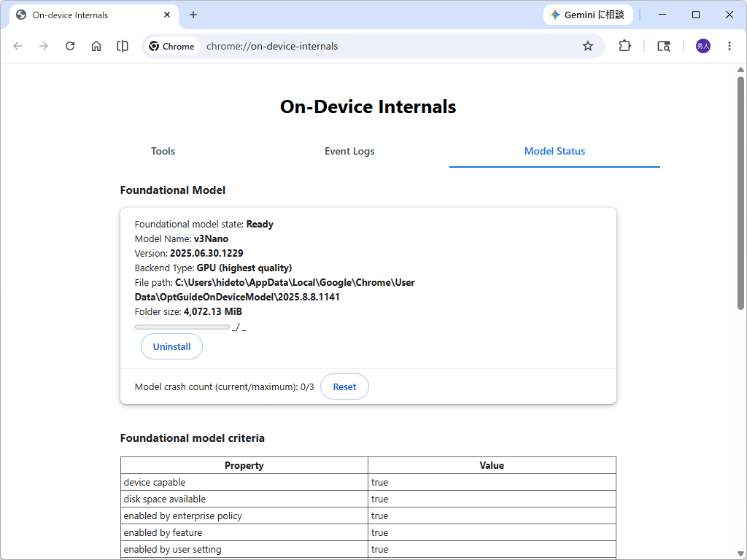Click the Value column header
The height and width of the screenshot is (560, 747).
pyautogui.click(x=492, y=465)
